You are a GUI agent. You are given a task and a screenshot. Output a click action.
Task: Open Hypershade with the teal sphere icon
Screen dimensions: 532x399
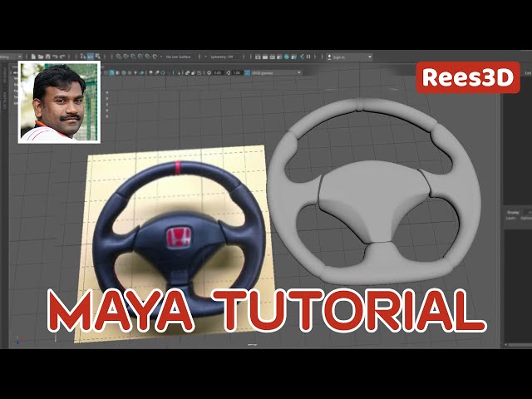[x=287, y=57]
